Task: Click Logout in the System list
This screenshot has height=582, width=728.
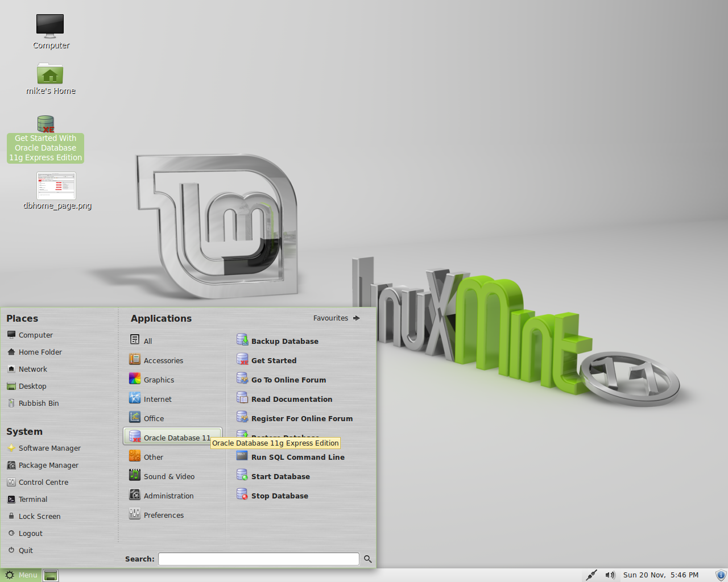Action: pyautogui.click(x=26, y=534)
